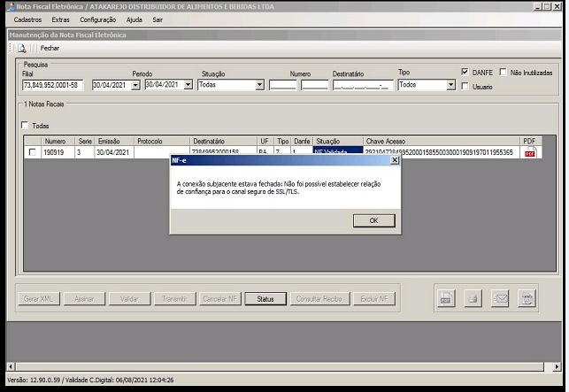The image size is (569, 392).
Task: Click the Serie column header
Action: point(85,142)
